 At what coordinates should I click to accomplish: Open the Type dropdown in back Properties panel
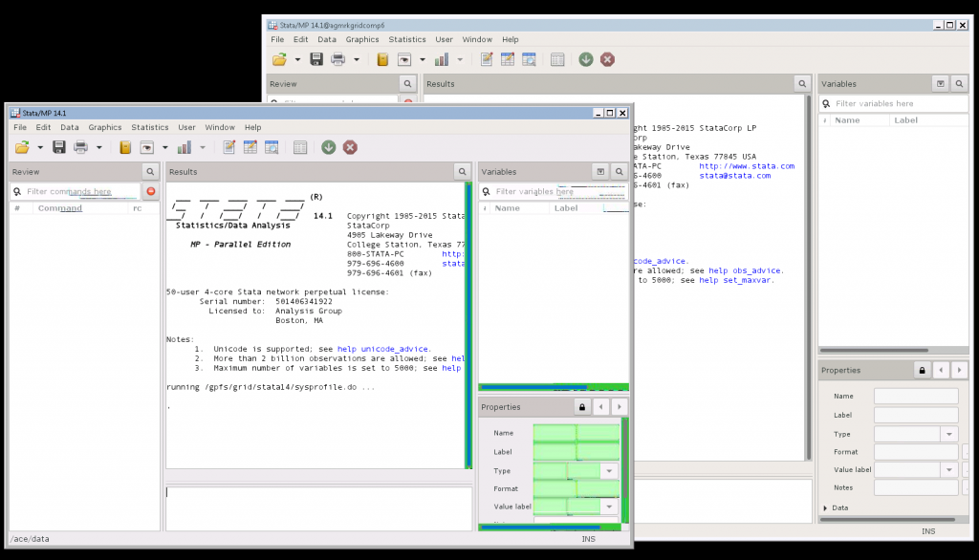pyautogui.click(x=949, y=434)
